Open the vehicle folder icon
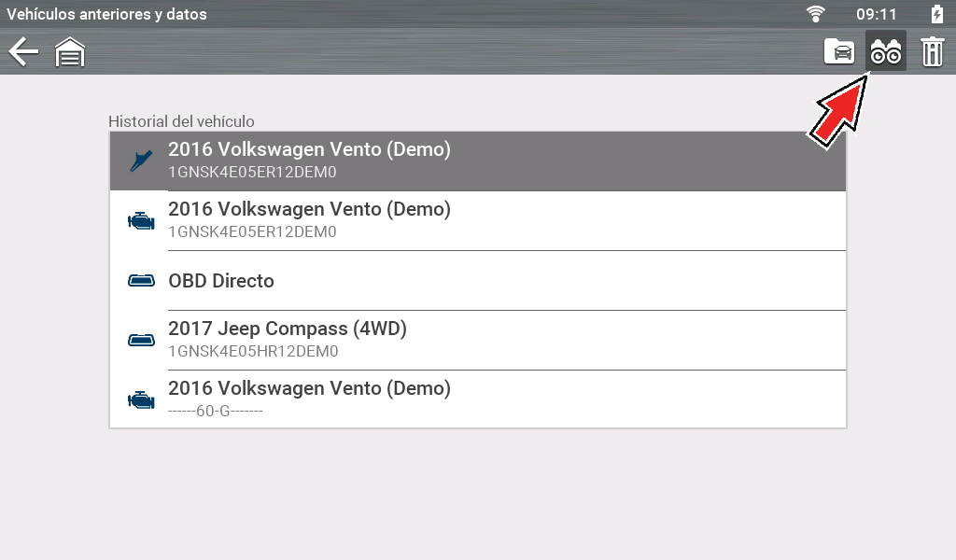Screen dimensions: 956x560 click(839, 52)
